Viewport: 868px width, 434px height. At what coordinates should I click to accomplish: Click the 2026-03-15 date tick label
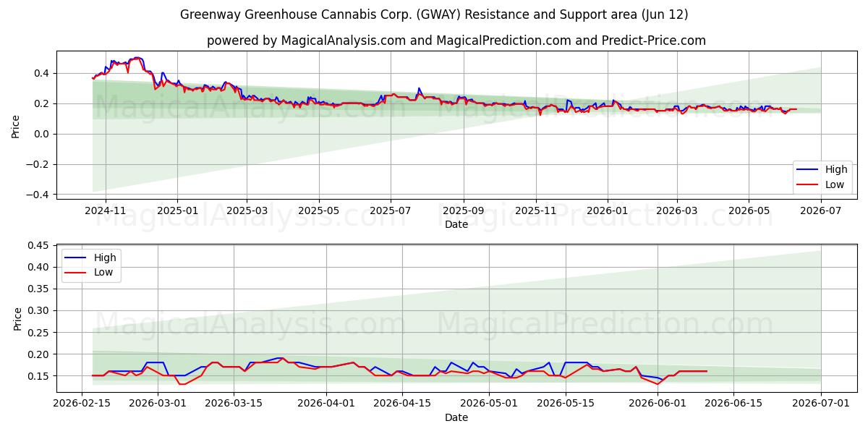[x=234, y=404]
